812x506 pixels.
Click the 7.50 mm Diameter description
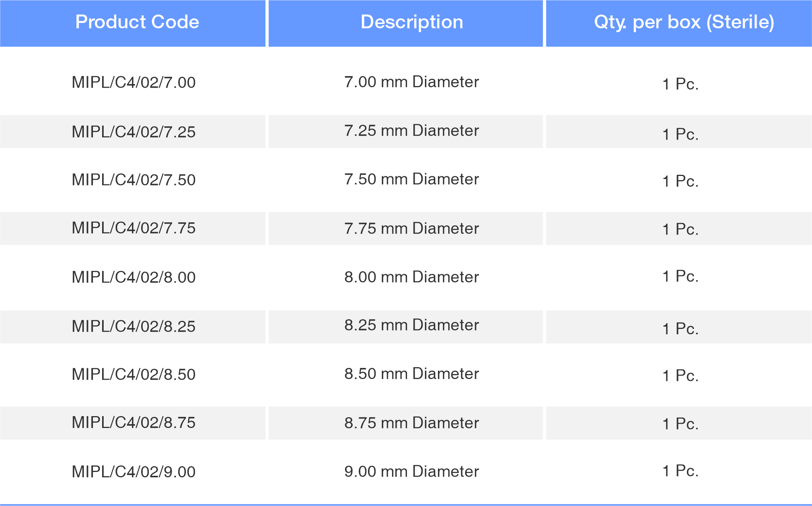[x=412, y=179]
